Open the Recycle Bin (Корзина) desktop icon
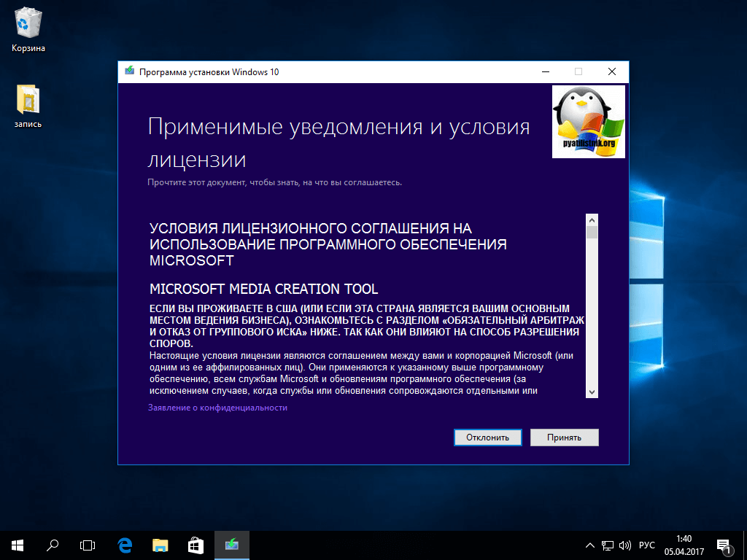This screenshot has width=747, height=560. (x=28, y=30)
